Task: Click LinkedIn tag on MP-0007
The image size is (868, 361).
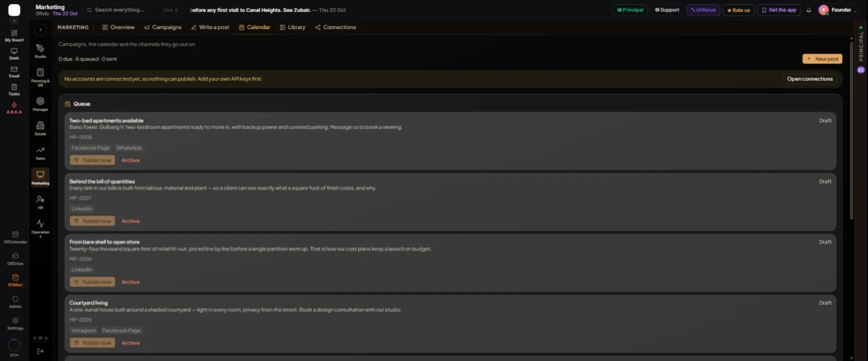Action: [82, 209]
